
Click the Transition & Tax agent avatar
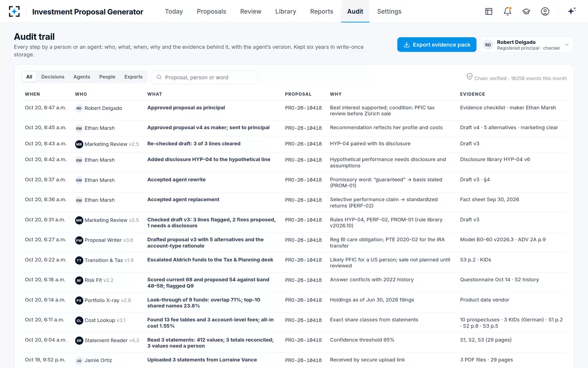pyautogui.click(x=79, y=260)
